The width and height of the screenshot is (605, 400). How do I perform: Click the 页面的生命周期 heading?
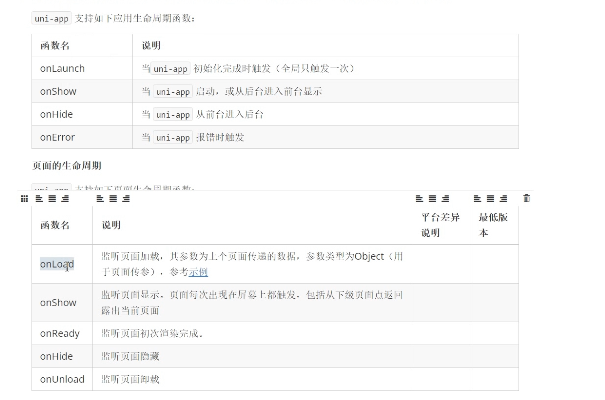67,166
